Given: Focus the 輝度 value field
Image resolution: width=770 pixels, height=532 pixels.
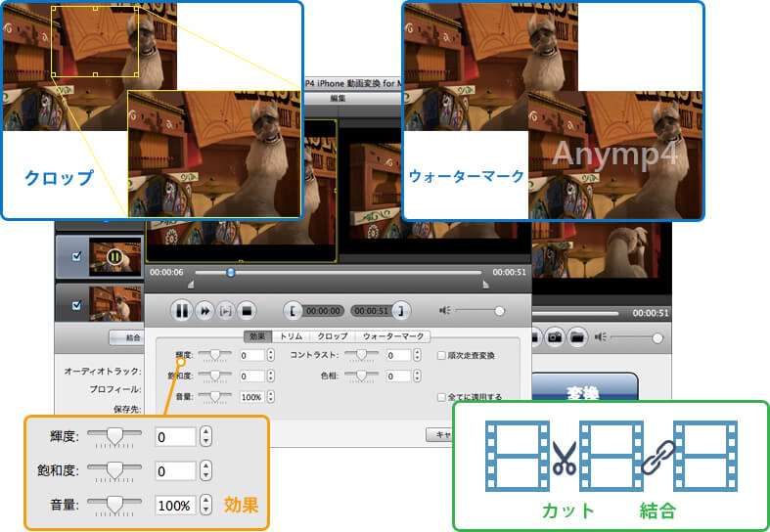Looking at the screenshot, I should (251, 355).
